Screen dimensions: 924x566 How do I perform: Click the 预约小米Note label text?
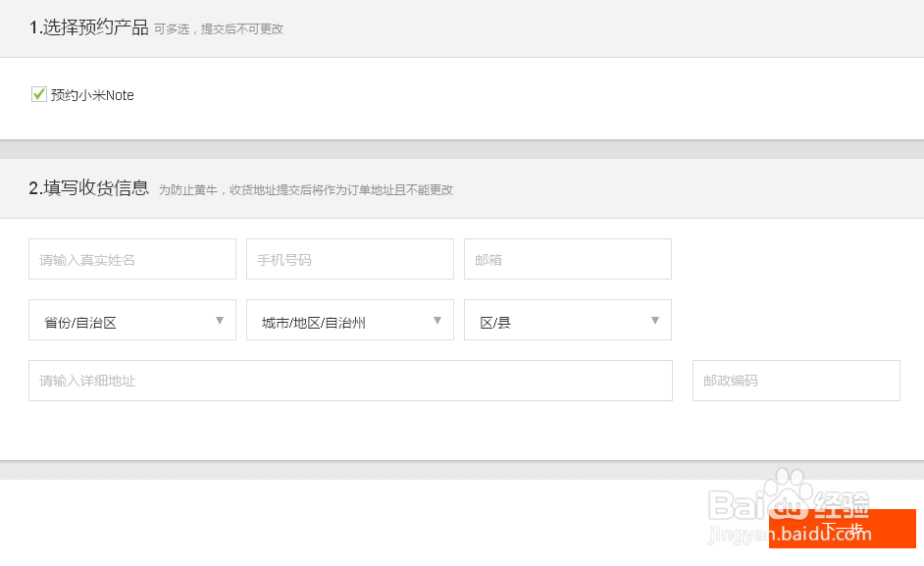coord(92,95)
